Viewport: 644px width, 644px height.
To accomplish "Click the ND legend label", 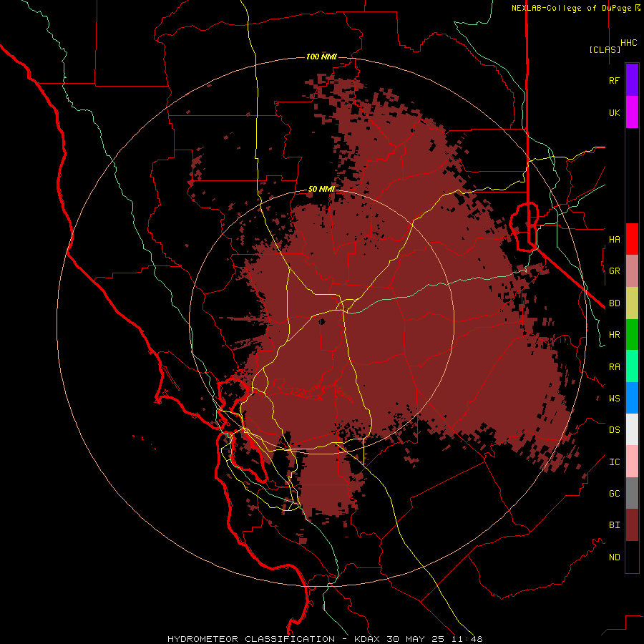I will [x=614, y=557].
